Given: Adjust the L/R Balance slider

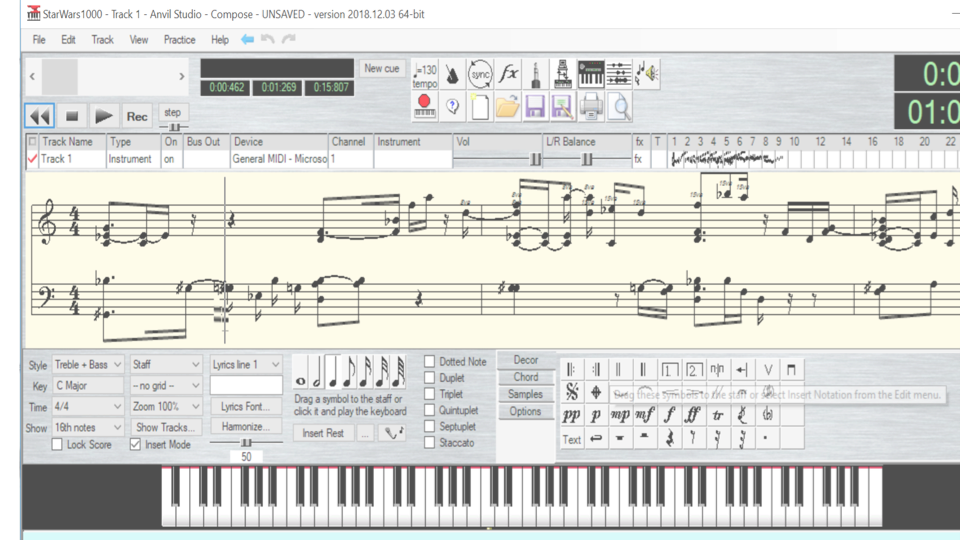Looking at the screenshot, I should 587,159.
